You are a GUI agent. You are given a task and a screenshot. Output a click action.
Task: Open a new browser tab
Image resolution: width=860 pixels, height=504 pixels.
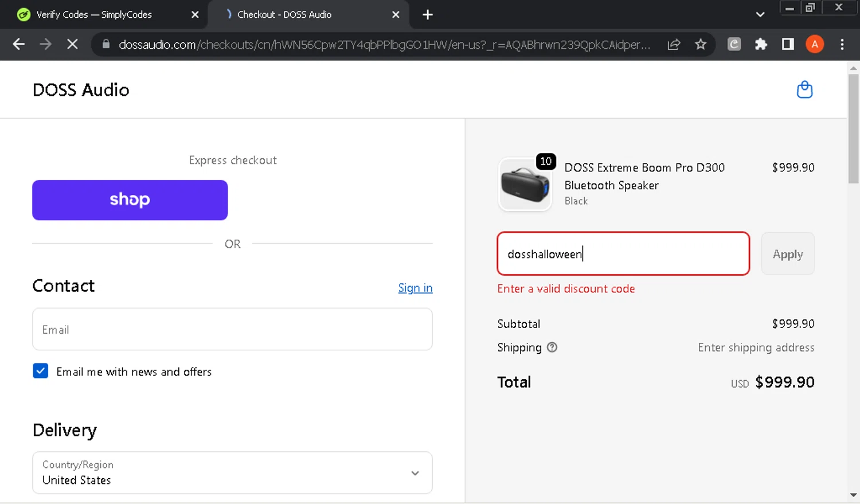[428, 14]
